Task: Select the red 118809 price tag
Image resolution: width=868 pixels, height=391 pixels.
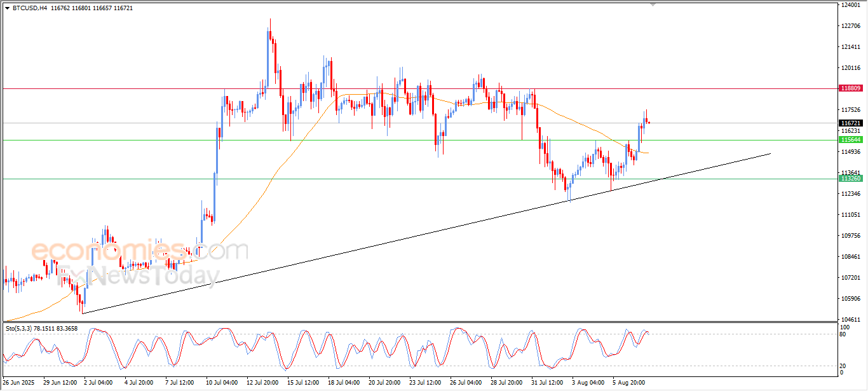Action: pyautogui.click(x=851, y=88)
